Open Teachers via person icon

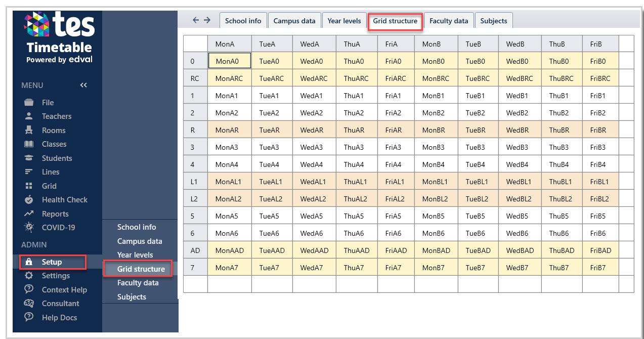click(x=29, y=116)
